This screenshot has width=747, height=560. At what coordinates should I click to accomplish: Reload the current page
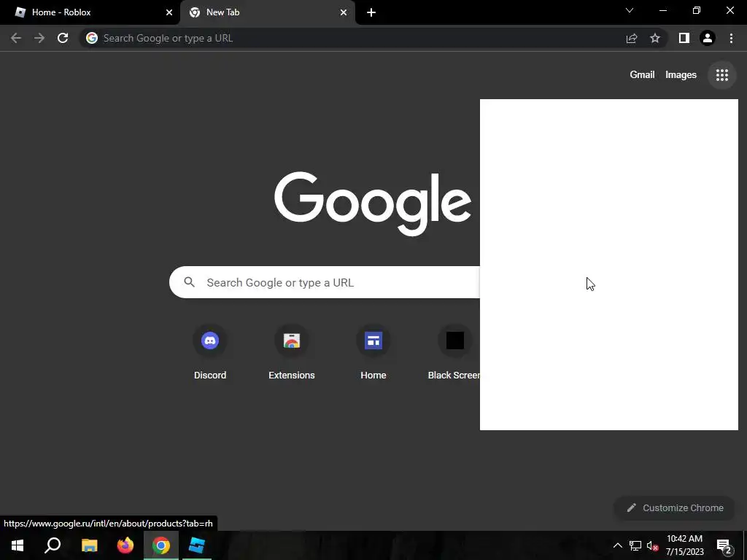click(x=63, y=38)
